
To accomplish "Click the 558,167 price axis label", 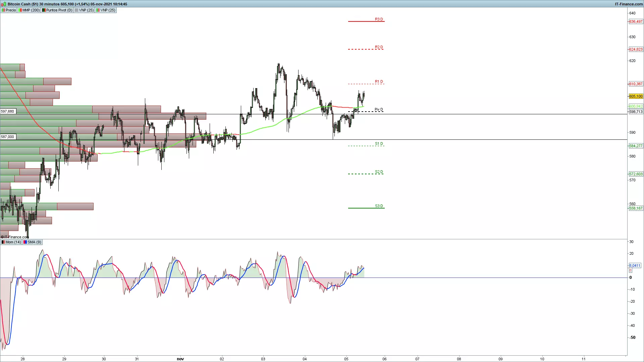I will click(x=636, y=208).
